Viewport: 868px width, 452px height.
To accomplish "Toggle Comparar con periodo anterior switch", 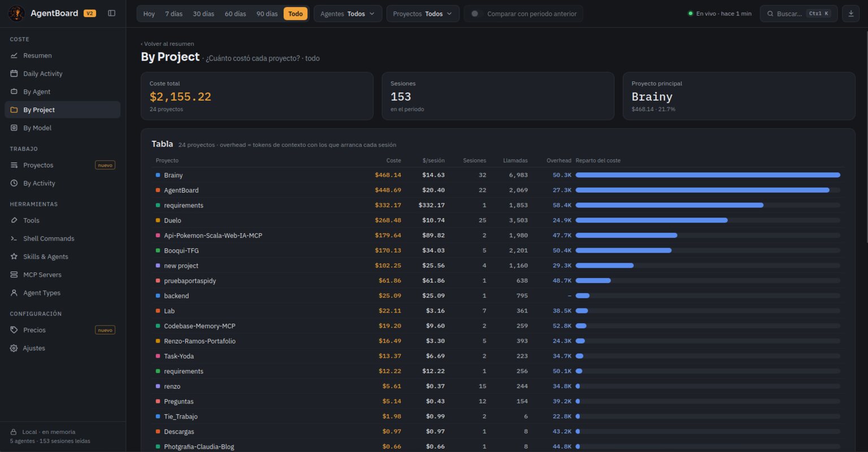I will 476,14.
